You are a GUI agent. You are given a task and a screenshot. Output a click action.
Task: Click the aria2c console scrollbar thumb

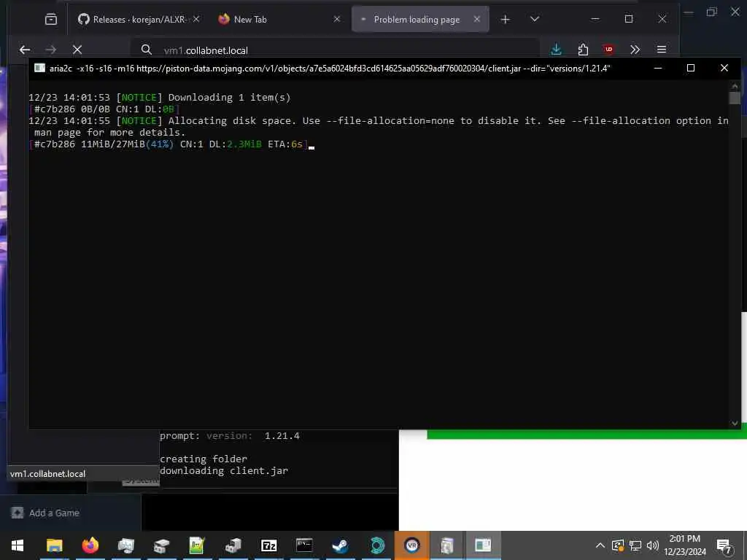pyautogui.click(x=735, y=98)
